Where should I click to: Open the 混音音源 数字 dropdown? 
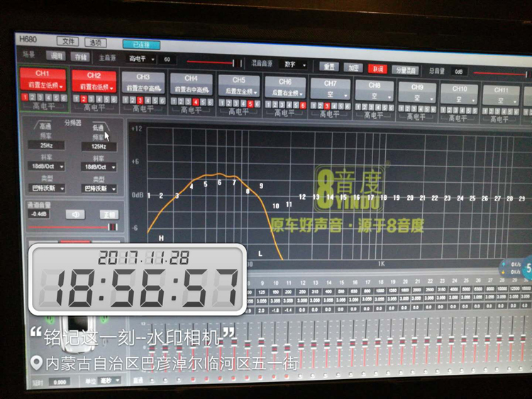[294, 64]
